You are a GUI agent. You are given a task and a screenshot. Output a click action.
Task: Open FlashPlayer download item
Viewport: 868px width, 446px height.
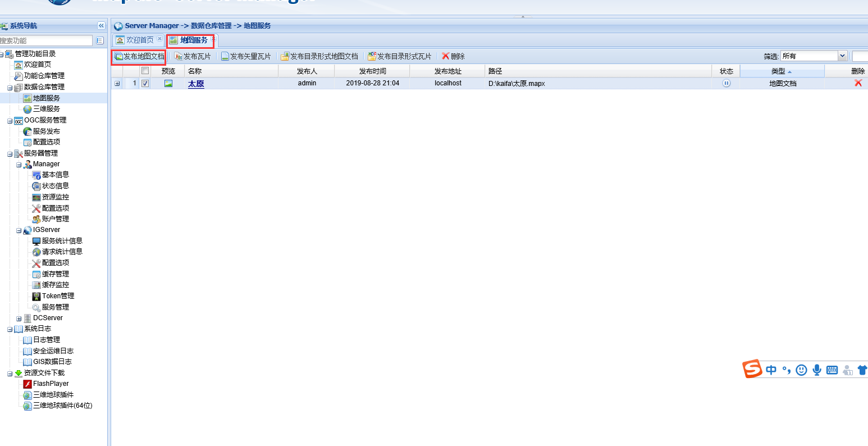[51, 384]
